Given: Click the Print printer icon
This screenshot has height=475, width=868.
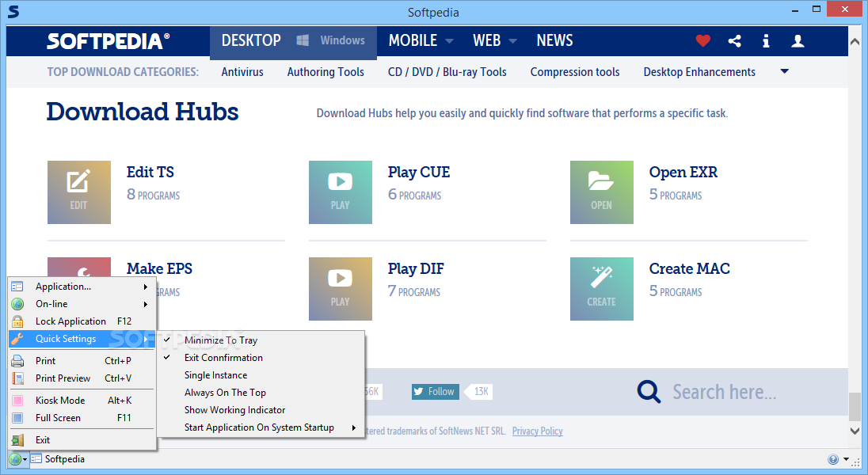Looking at the screenshot, I should [17, 361].
